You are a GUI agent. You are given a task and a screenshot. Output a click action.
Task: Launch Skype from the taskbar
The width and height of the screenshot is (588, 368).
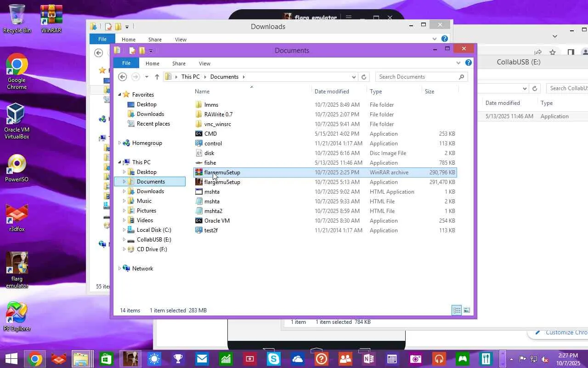click(x=274, y=359)
